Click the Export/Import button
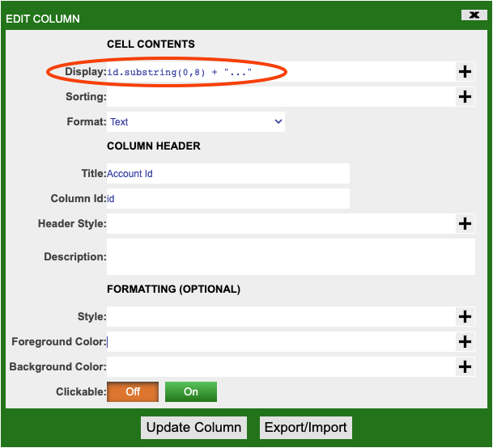This screenshot has height=448, width=493. tap(306, 428)
